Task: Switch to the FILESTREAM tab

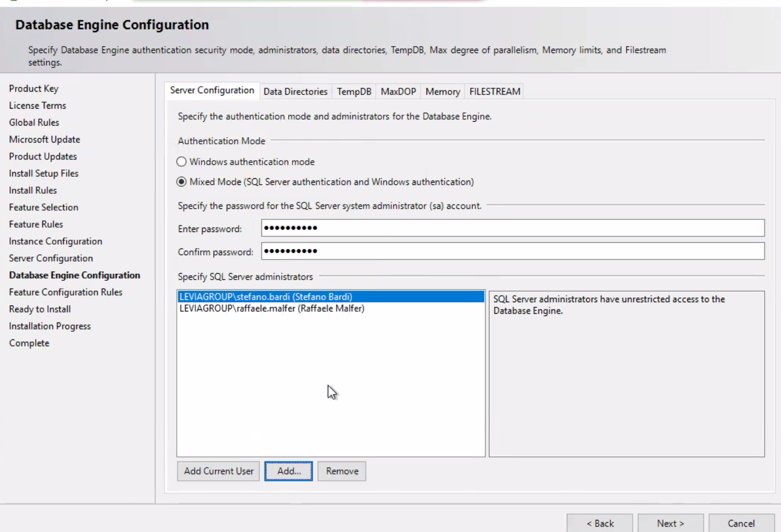Action: coord(495,92)
